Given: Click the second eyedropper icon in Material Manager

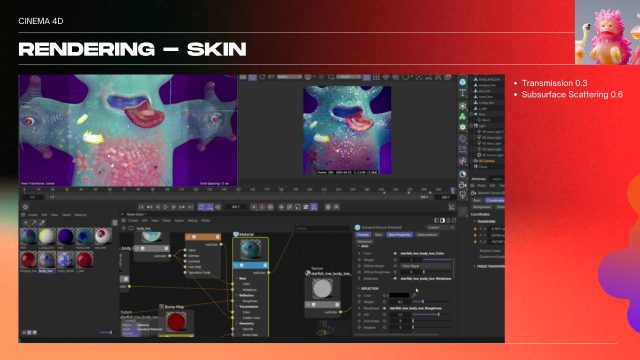Looking at the screenshot, I should (42, 223).
